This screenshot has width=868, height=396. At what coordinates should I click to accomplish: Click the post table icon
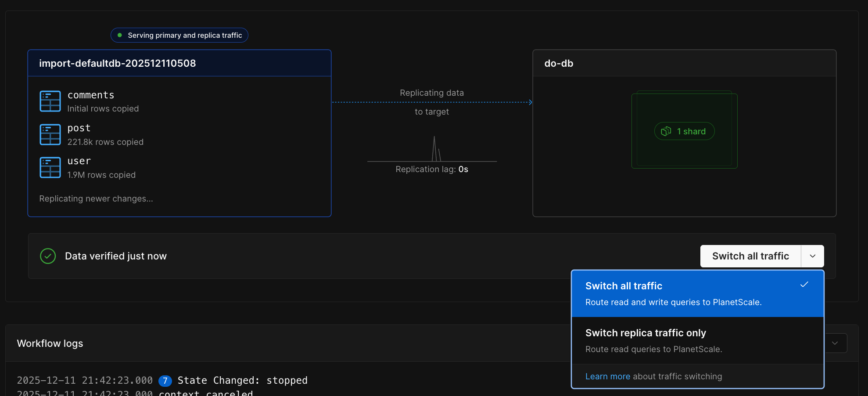point(50,134)
